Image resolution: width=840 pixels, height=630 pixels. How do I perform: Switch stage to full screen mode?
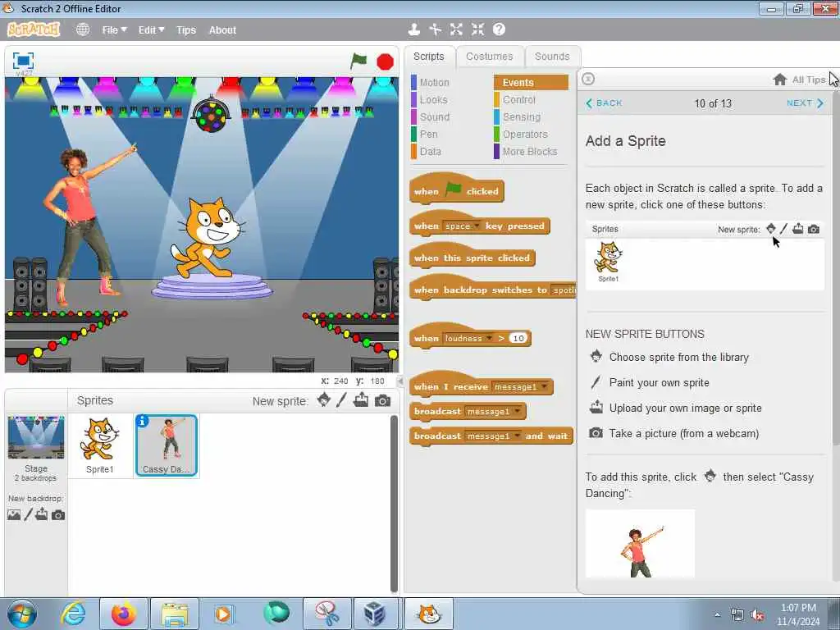[x=23, y=60]
